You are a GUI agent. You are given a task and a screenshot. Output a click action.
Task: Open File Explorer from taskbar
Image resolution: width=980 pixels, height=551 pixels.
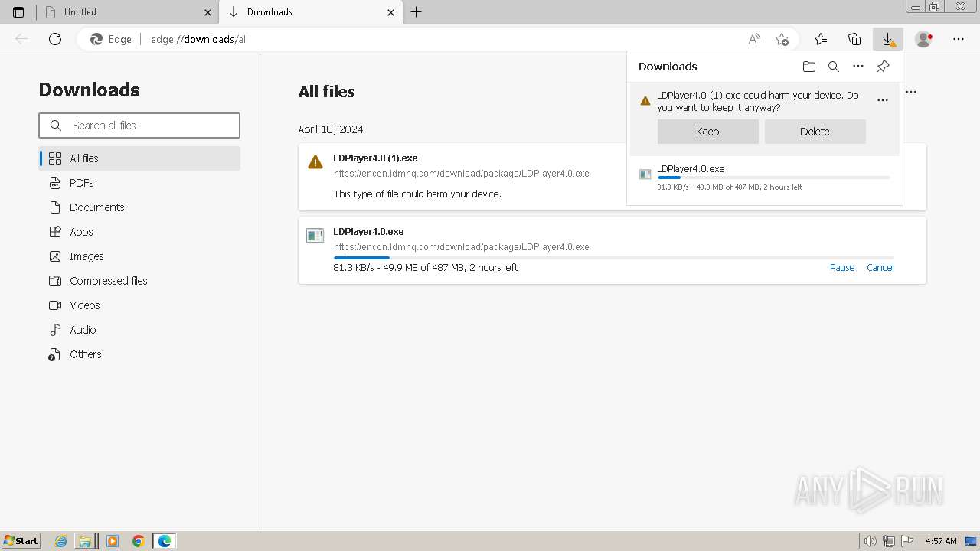[85, 541]
